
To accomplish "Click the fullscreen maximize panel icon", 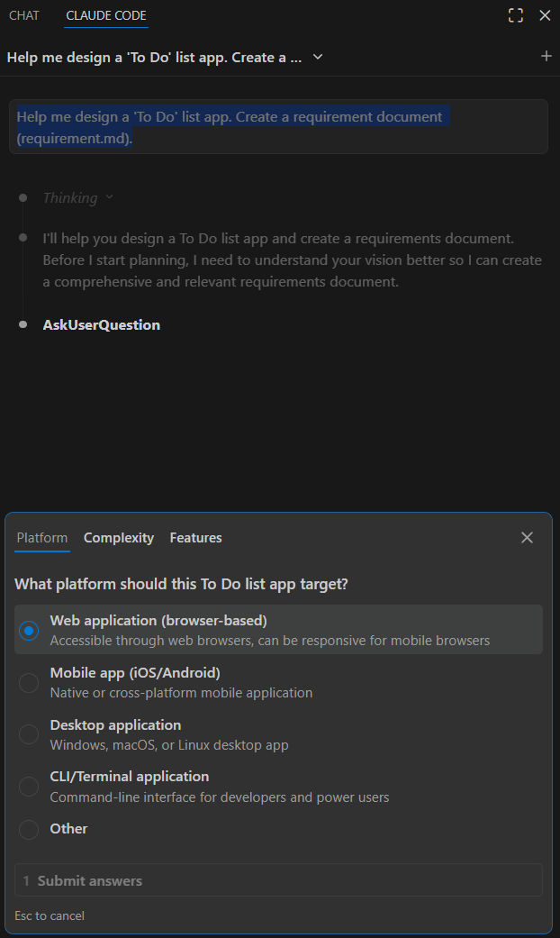I will click(x=516, y=15).
